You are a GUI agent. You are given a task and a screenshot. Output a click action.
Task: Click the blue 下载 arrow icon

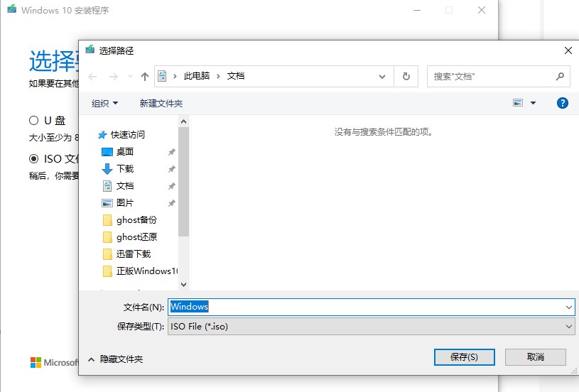click(x=107, y=169)
